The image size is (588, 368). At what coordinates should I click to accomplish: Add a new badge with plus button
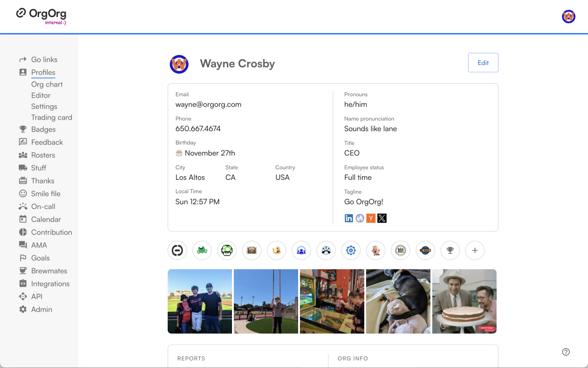coord(475,250)
